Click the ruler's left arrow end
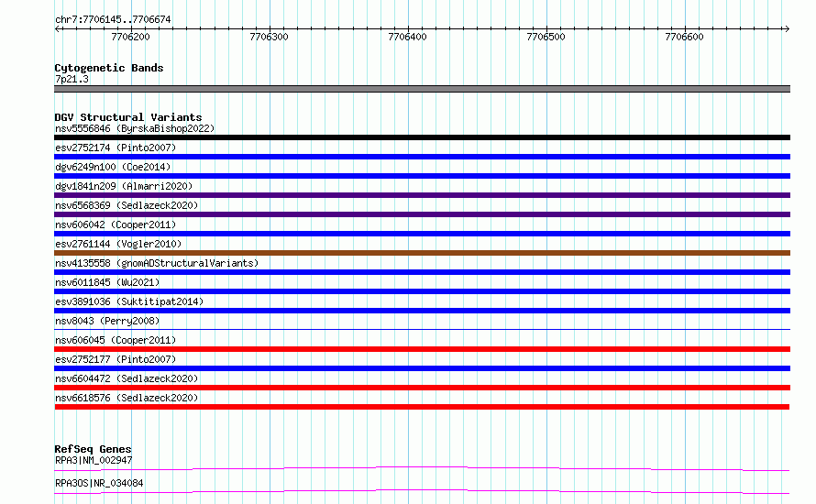Viewport: 816px width, 504px height. point(57,29)
